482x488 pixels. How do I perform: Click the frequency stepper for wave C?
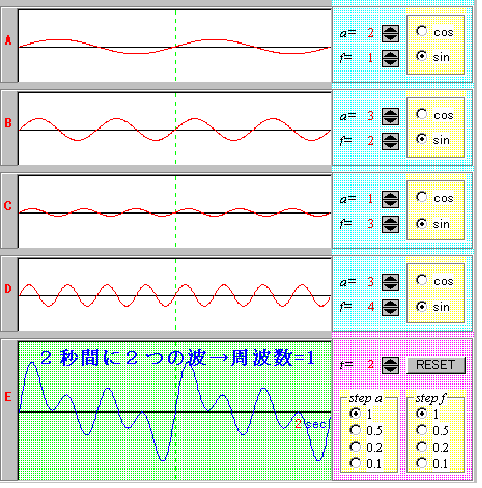(390, 224)
